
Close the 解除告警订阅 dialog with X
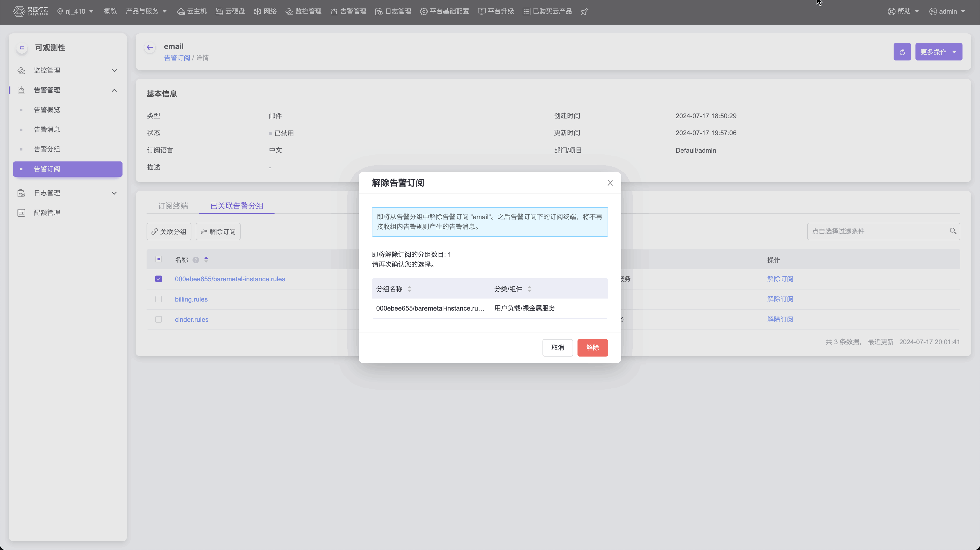pyautogui.click(x=610, y=183)
